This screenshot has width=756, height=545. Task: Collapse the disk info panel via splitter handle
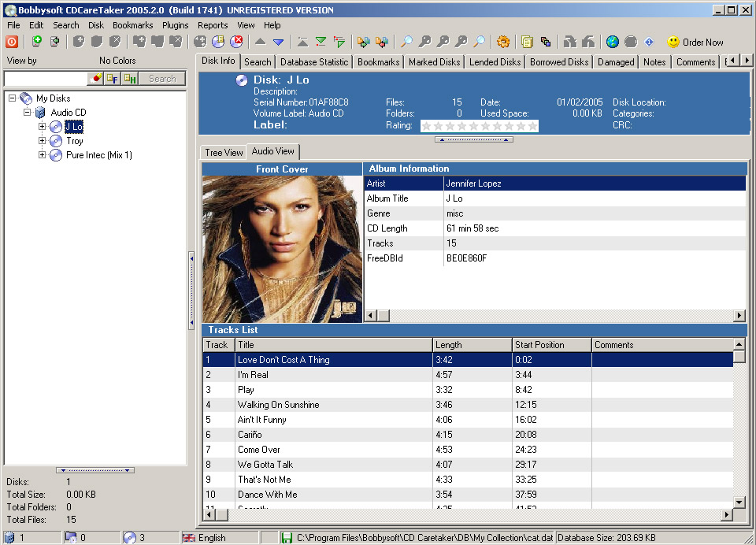point(474,139)
